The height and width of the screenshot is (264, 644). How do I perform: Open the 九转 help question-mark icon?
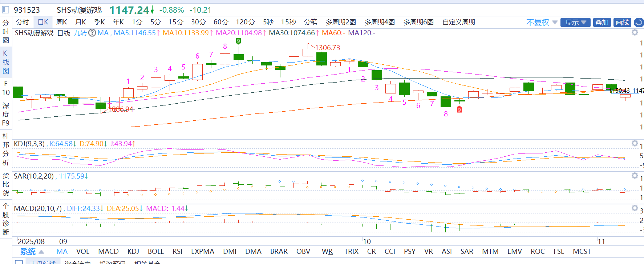tap(92, 33)
